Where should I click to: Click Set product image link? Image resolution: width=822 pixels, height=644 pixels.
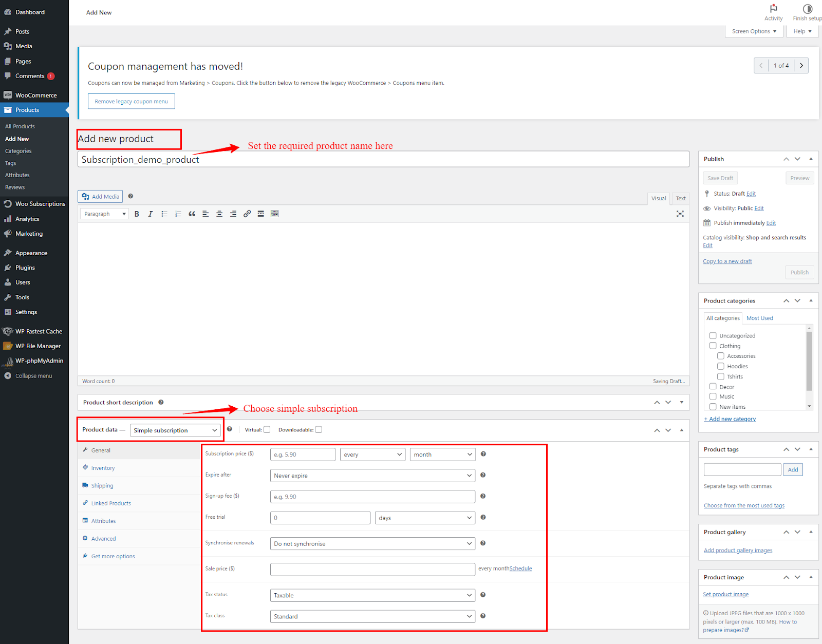coord(725,594)
